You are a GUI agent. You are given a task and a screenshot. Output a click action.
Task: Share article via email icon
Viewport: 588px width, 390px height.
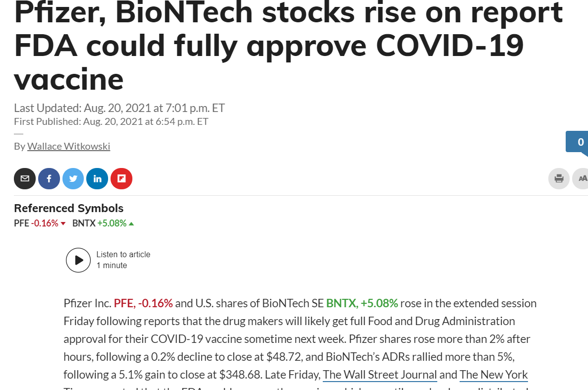25,178
